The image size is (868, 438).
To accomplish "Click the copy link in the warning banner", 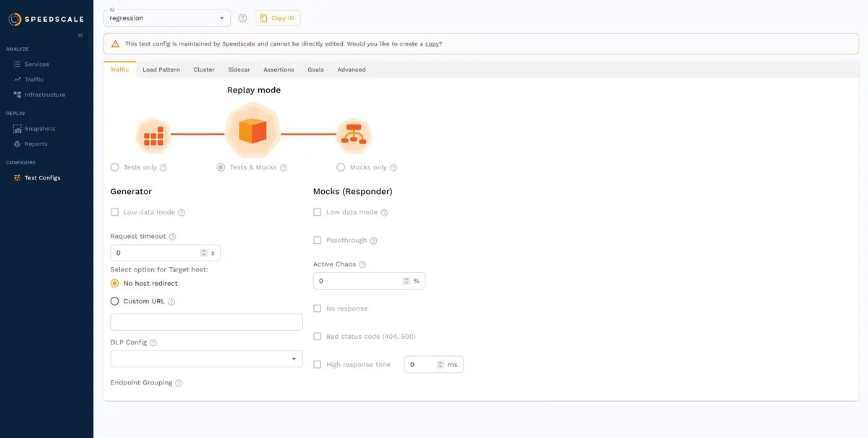I will click(x=432, y=43).
